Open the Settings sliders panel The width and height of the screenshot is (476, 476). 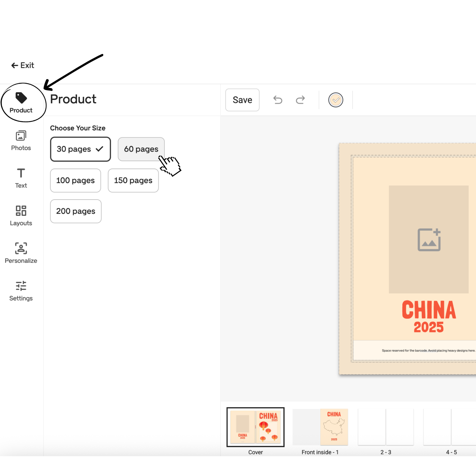coord(21,291)
